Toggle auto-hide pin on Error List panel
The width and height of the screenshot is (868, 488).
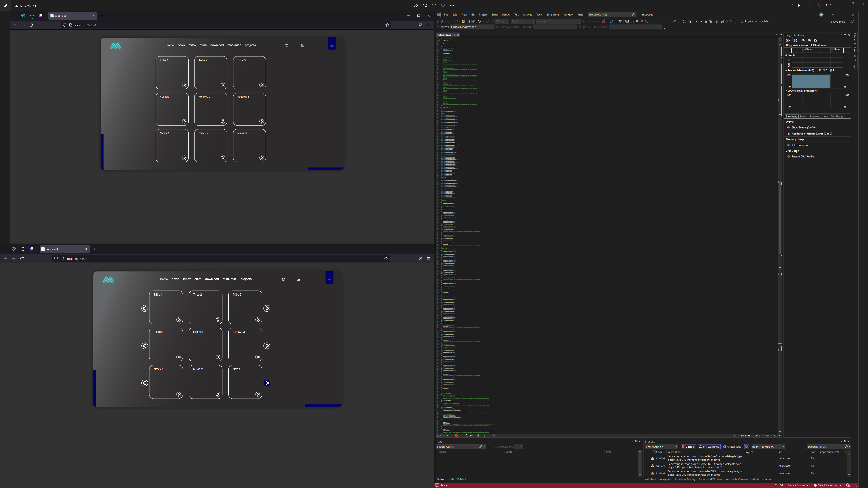(x=845, y=441)
